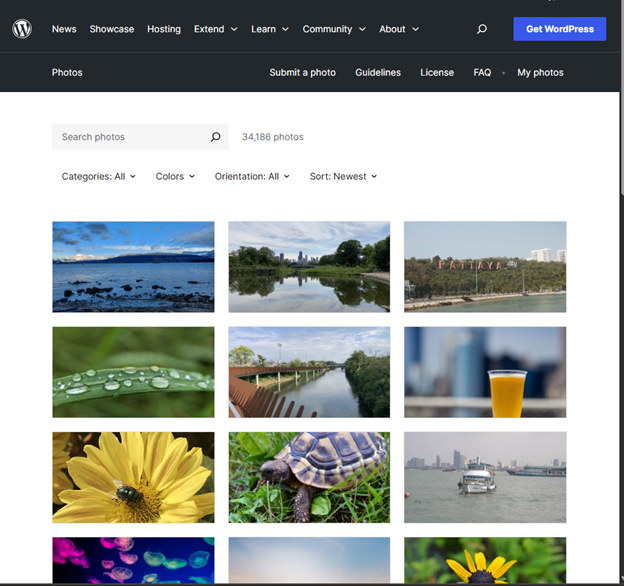The height and width of the screenshot is (586, 624).
Task: Open the Community menu
Action: (334, 29)
